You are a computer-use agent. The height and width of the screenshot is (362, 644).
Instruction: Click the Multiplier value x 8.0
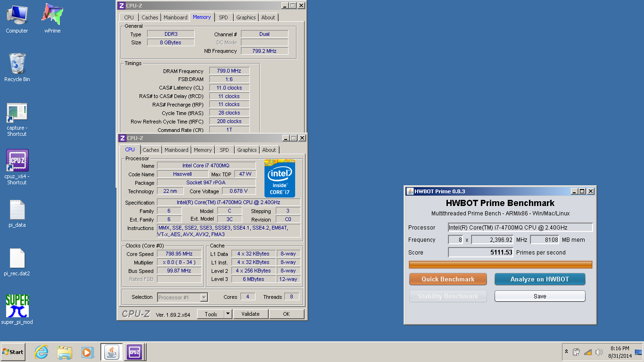pos(179,262)
